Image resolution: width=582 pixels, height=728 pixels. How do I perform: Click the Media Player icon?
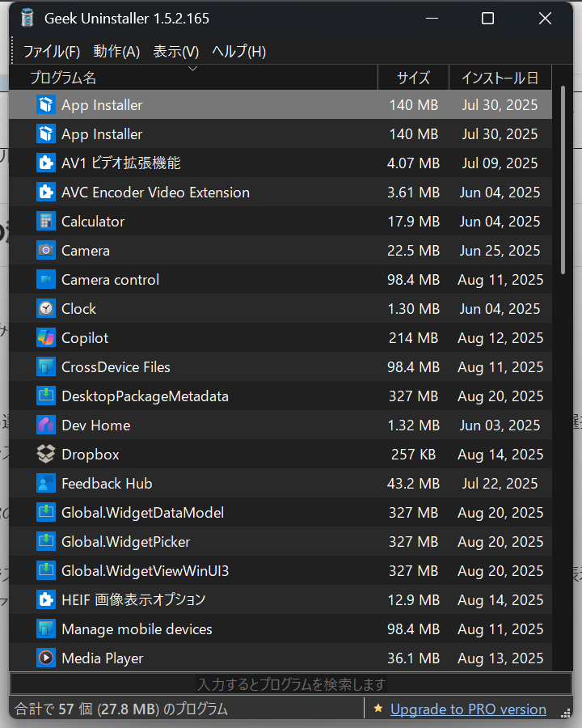46,658
